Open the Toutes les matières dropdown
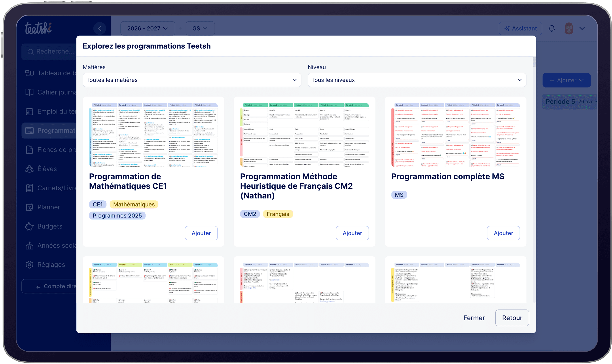Screen dimensions: 612x364 tap(192, 80)
